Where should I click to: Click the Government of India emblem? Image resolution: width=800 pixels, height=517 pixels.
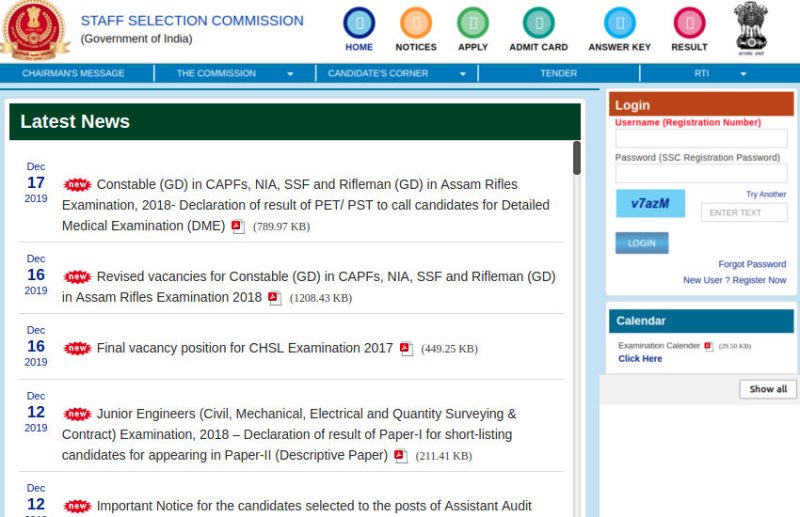pos(751,29)
